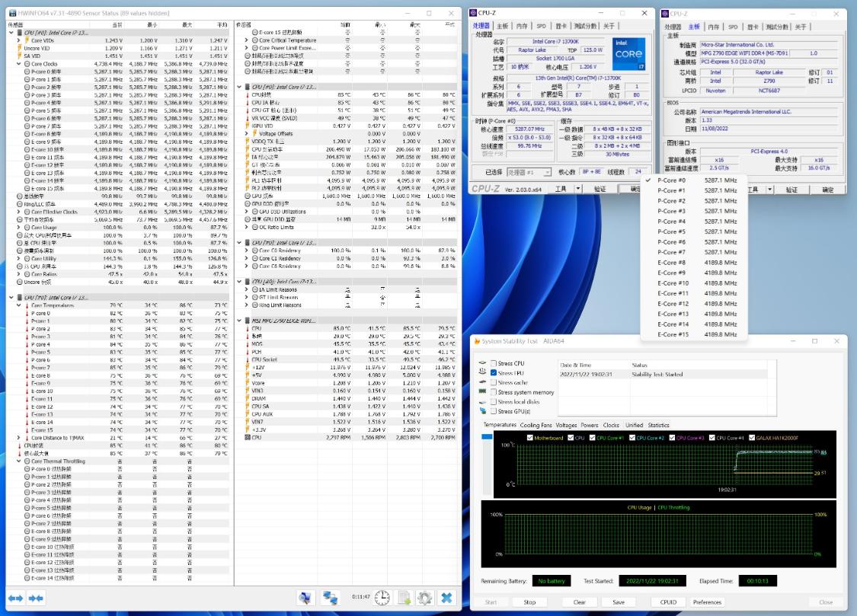Click the disk icon beside Stress local disks
Screen dimensions: 857x616
point(482,402)
